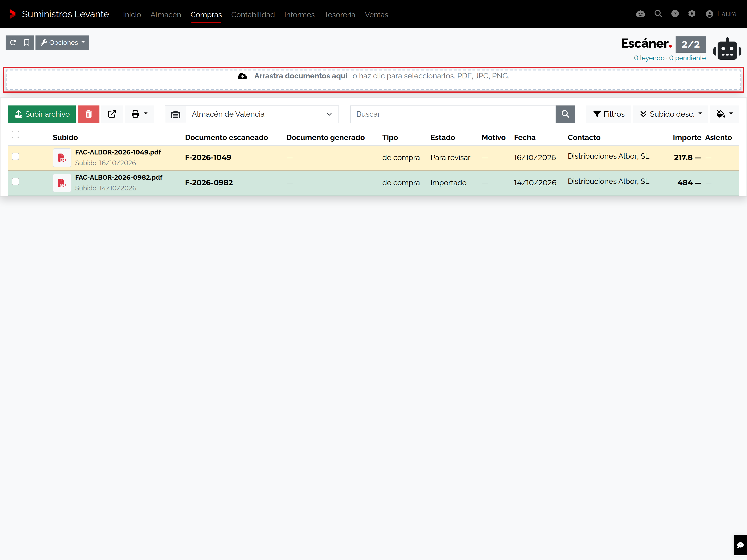Viewport: 747px width, 560px height.
Task: Click the reload page icon button
Action: (13, 42)
